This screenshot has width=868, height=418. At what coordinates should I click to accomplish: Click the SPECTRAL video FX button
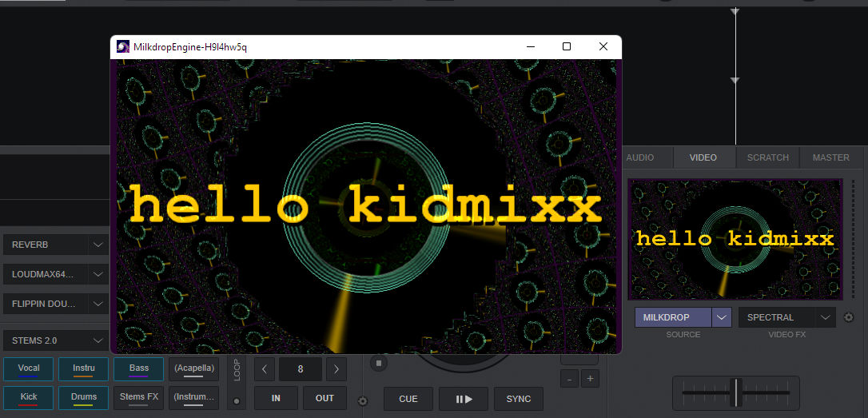tap(777, 317)
